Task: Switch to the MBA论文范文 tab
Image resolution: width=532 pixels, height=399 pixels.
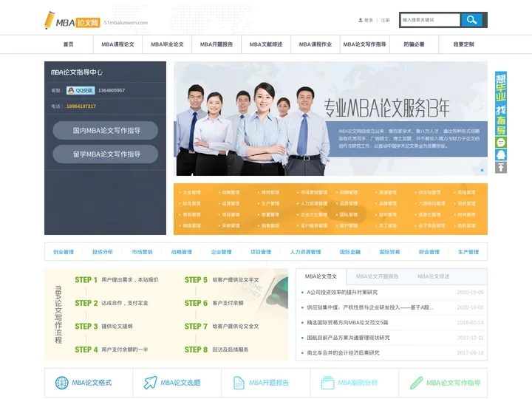Action: (321, 276)
